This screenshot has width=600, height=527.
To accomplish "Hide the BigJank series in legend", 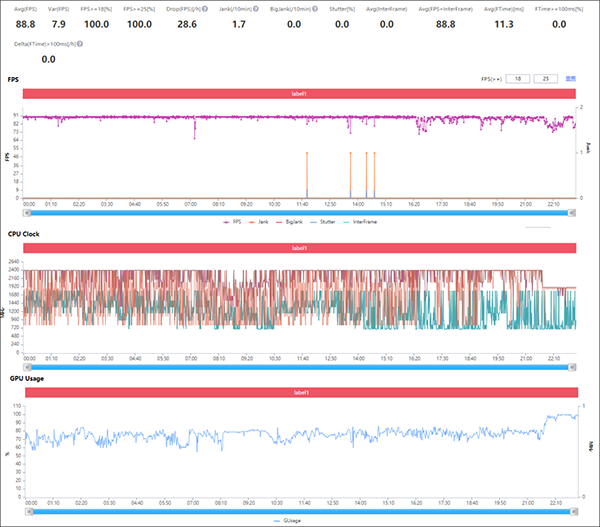I will (x=291, y=222).
